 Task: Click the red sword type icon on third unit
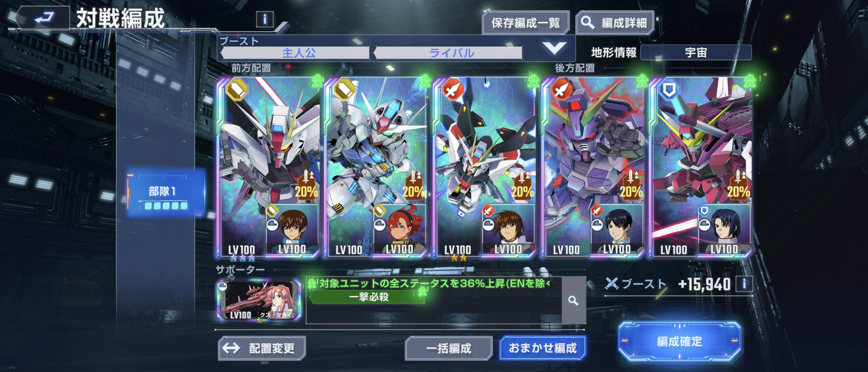(453, 89)
